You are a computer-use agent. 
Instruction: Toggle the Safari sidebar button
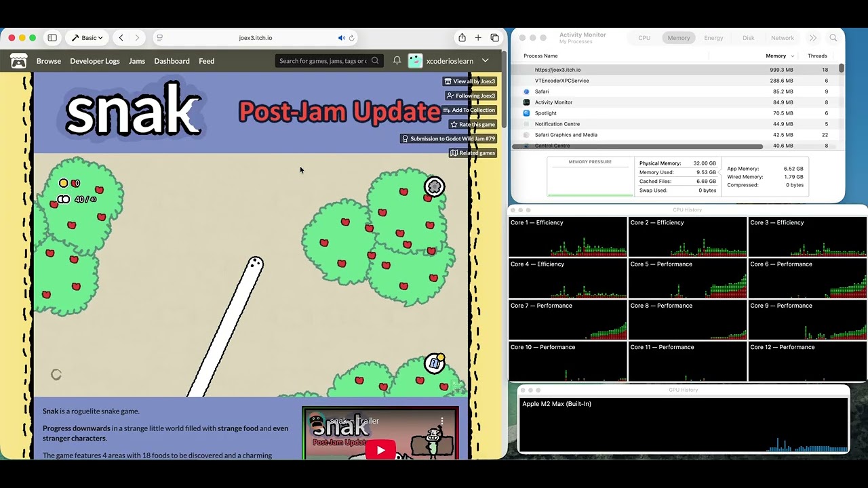52,38
